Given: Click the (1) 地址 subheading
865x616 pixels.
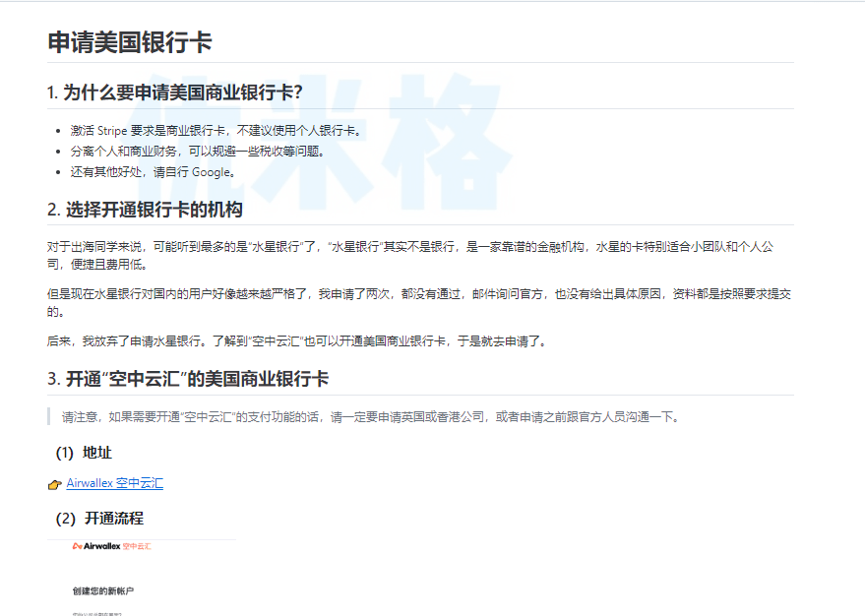Looking at the screenshot, I should pyautogui.click(x=84, y=453).
